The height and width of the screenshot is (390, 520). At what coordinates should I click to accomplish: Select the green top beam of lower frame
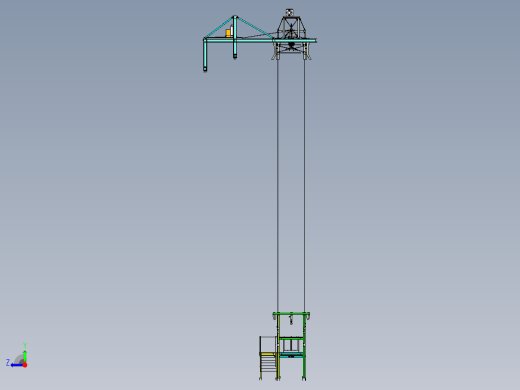[x=291, y=314]
